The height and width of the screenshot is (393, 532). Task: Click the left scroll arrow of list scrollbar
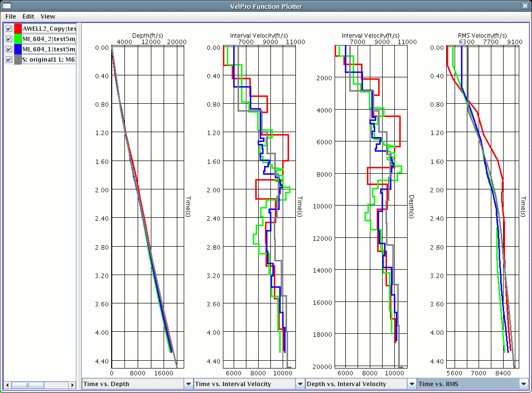tap(7, 385)
